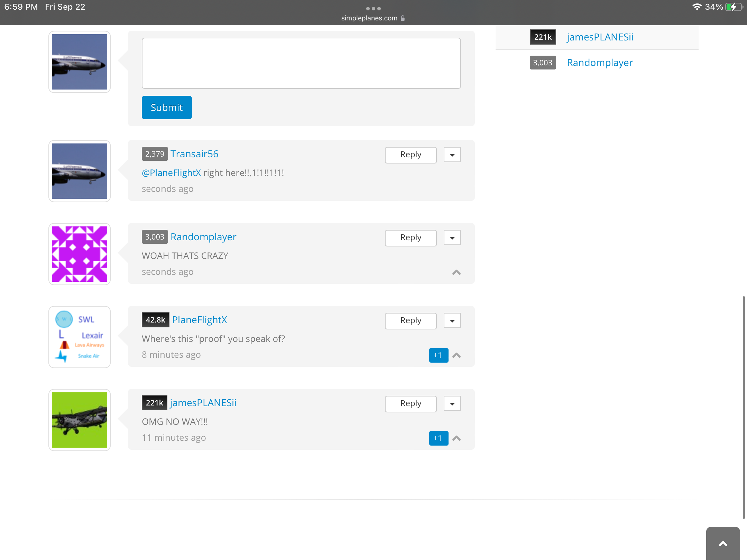Image resolution: width=747 pixels, height=560 pixels.
Task: Upvote jamesPLANESii's OMG NO WAY comment
Action: coord(456,438)
